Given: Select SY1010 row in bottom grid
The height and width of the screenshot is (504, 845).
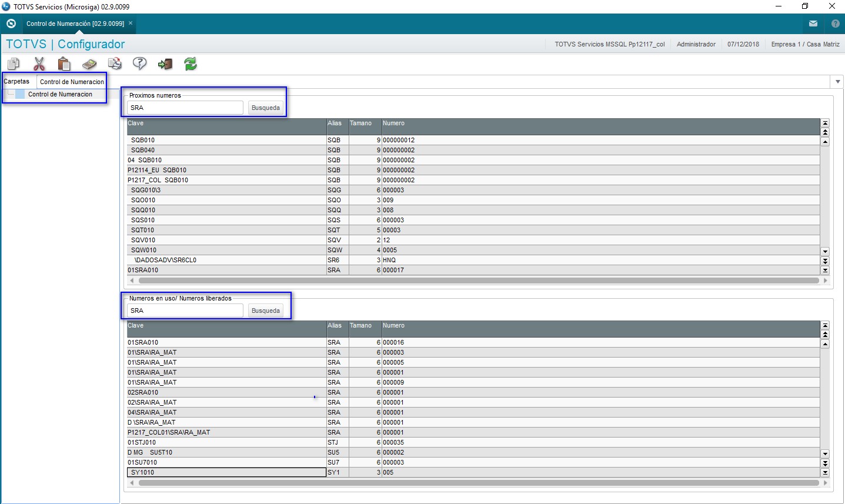Looking at the screenshot, I should point(473,472).
